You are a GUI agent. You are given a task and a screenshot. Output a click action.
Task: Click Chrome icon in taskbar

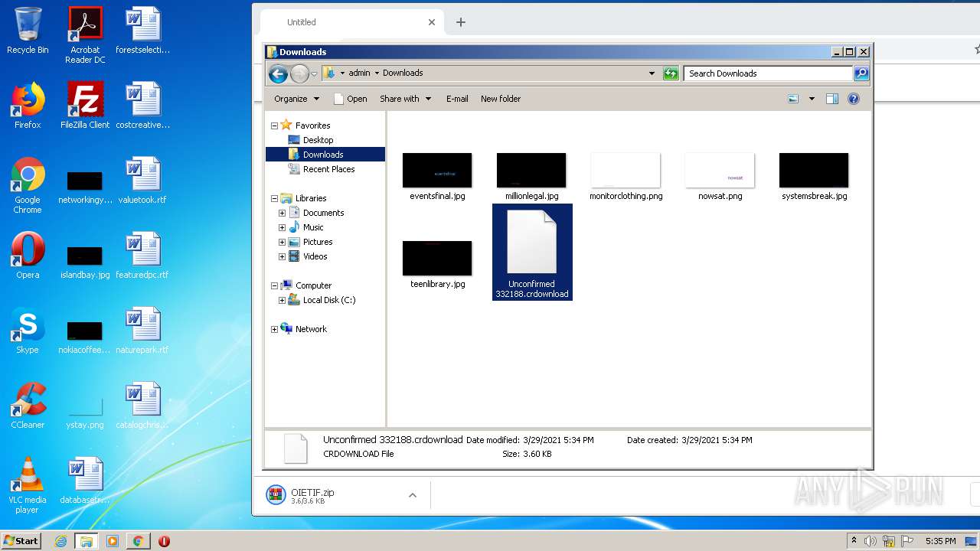pos(138,541)
